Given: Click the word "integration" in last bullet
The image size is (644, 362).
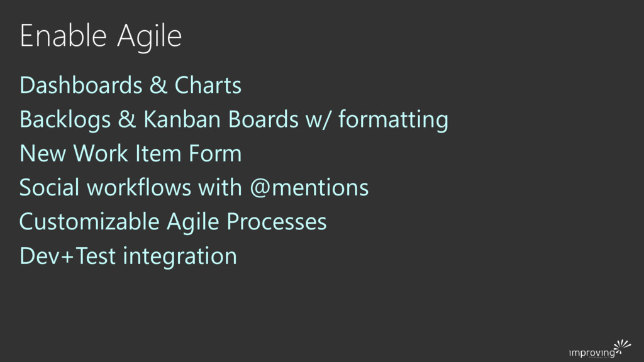Looking at the screenshot, I should click(x=180, y=256).
